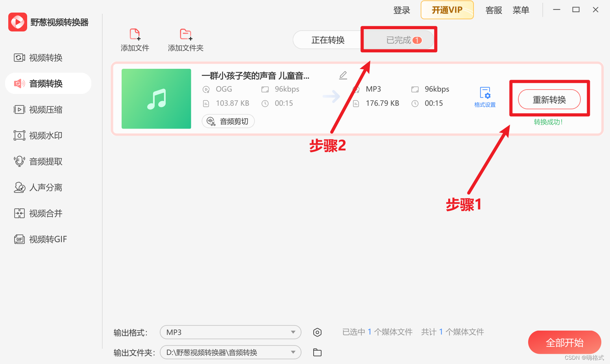The image size is (610, 364).
Task: Open 视频压缩 in the sidebar
Action: [38, 110]
